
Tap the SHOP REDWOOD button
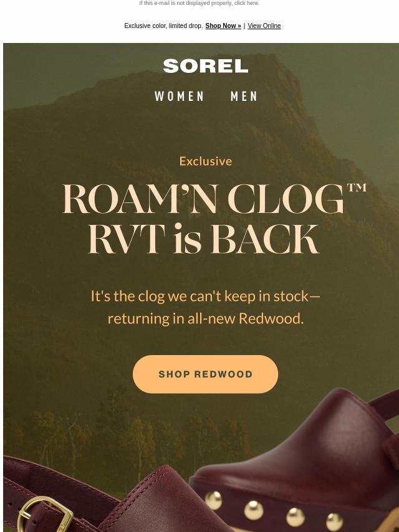click(206, 374)
